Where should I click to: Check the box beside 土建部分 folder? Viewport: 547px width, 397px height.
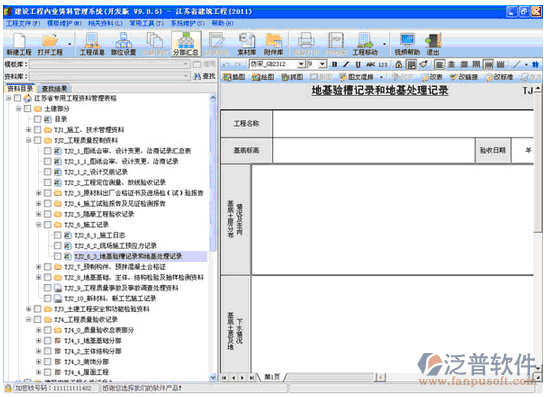28,109
